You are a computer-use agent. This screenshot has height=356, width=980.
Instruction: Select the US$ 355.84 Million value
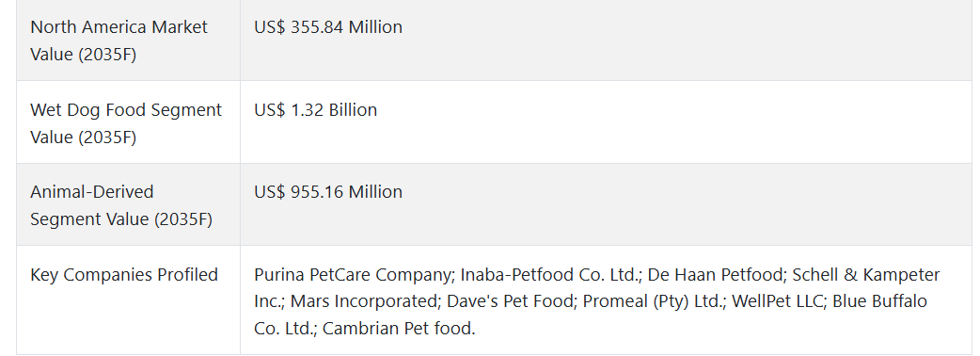coord(328,27)
